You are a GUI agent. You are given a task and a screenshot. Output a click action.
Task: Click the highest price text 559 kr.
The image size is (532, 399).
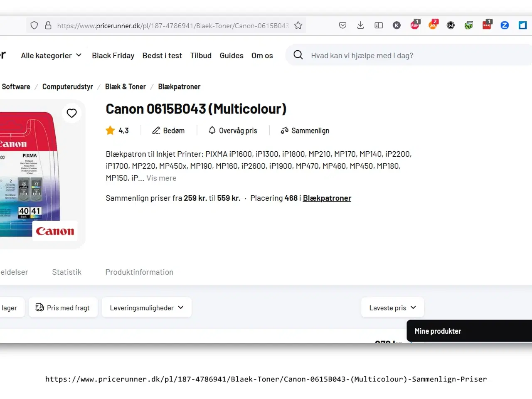click(229, 198)
